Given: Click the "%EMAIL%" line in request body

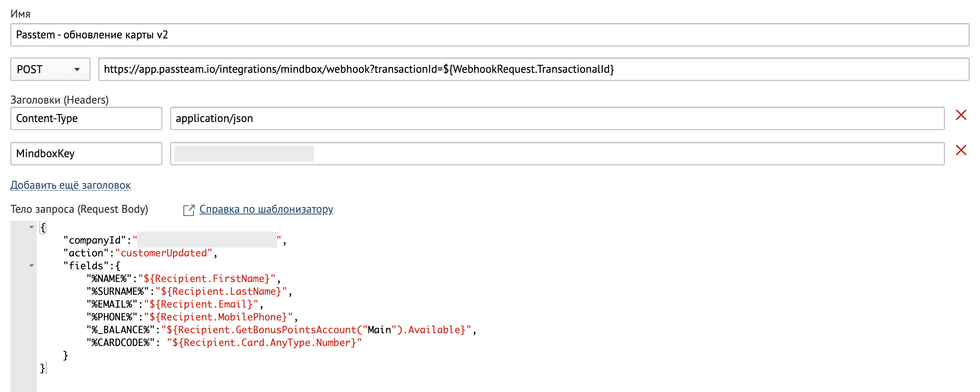Looking at the screenshot, I should (175, 304).
